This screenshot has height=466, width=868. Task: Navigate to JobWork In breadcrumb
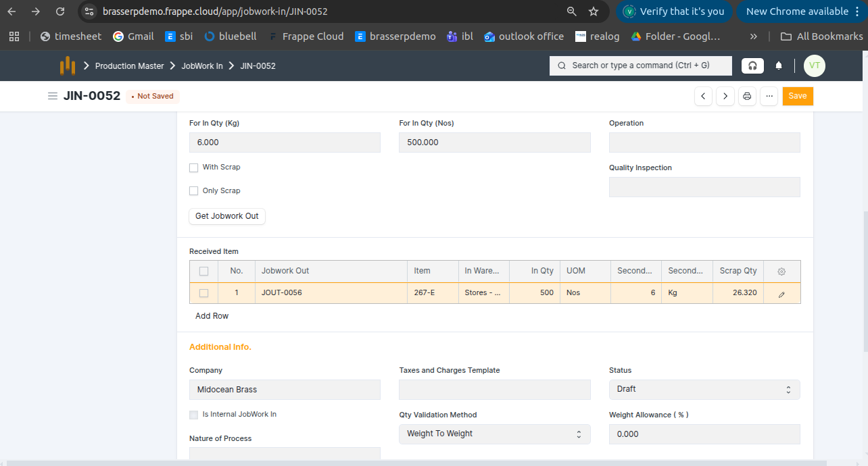201,66
